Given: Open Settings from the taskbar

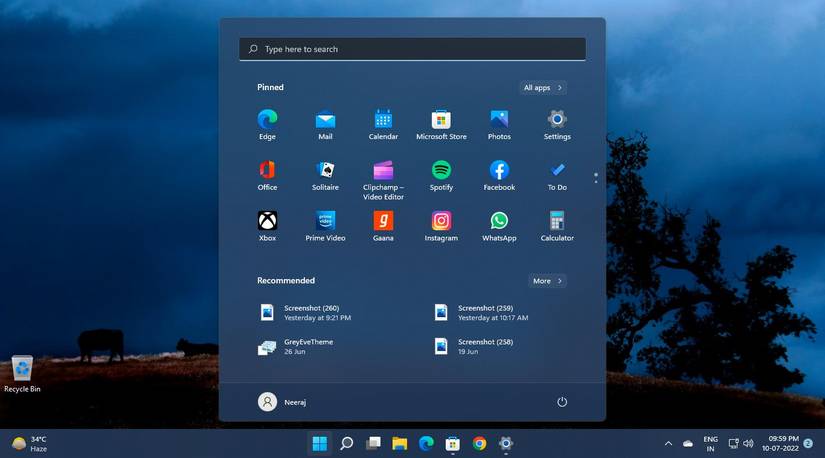Looking at the screenshot, I should [506, 444].
